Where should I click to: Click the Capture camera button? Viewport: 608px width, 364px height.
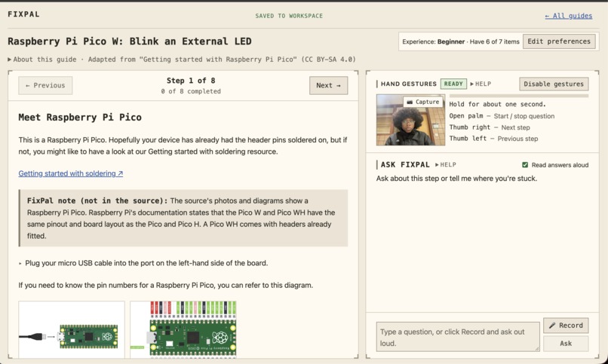[x=422, y=102]
